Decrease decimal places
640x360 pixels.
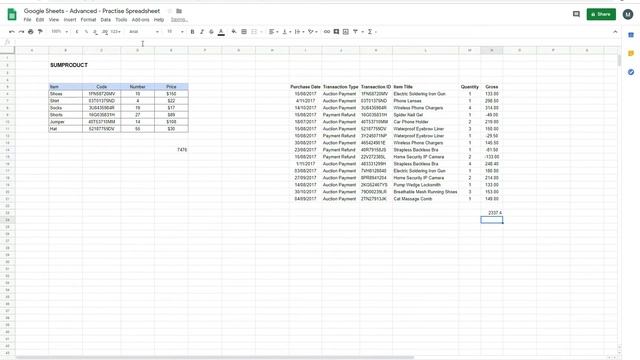[x=95, y=31]
